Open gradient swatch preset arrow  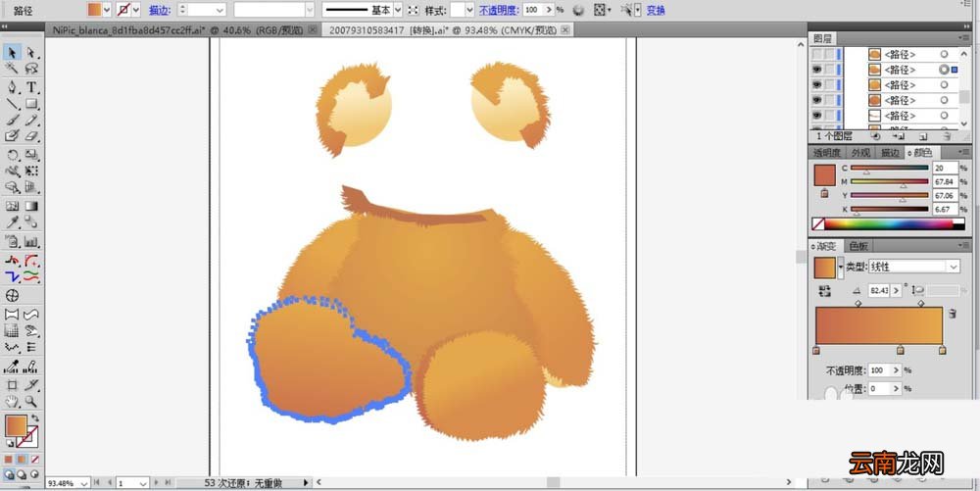(841, 268)
